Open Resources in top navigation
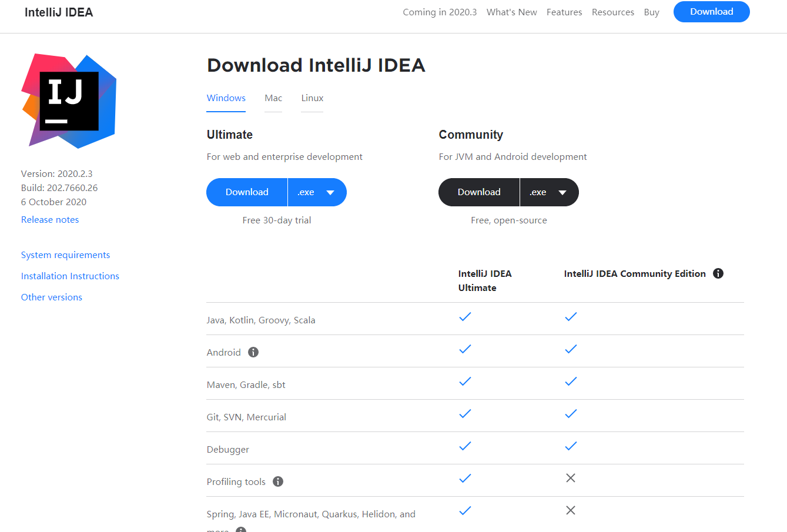This screenshot has width=787, height=532. click(x=613, y=12)
